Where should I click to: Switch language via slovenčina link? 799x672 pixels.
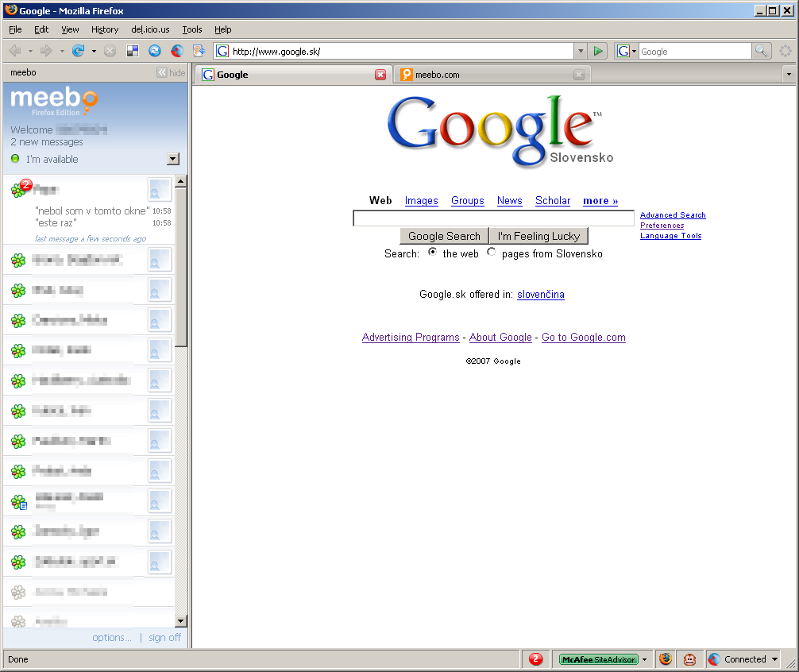point(541,295)
